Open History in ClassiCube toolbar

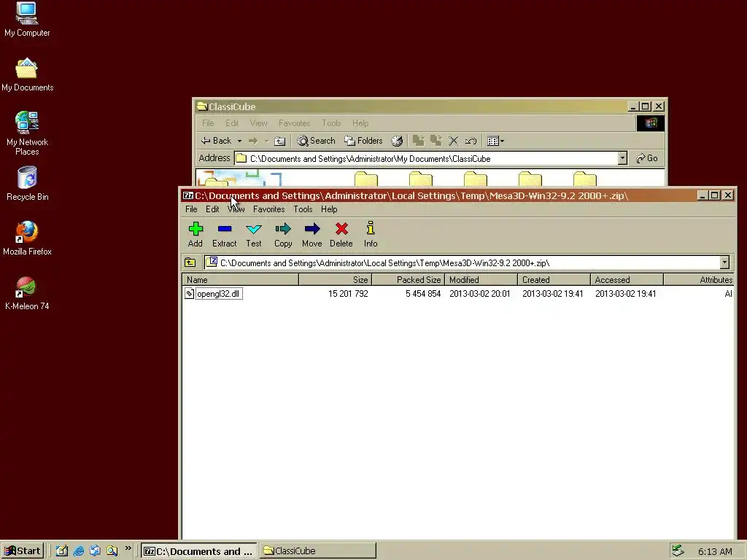pos(397,141)
